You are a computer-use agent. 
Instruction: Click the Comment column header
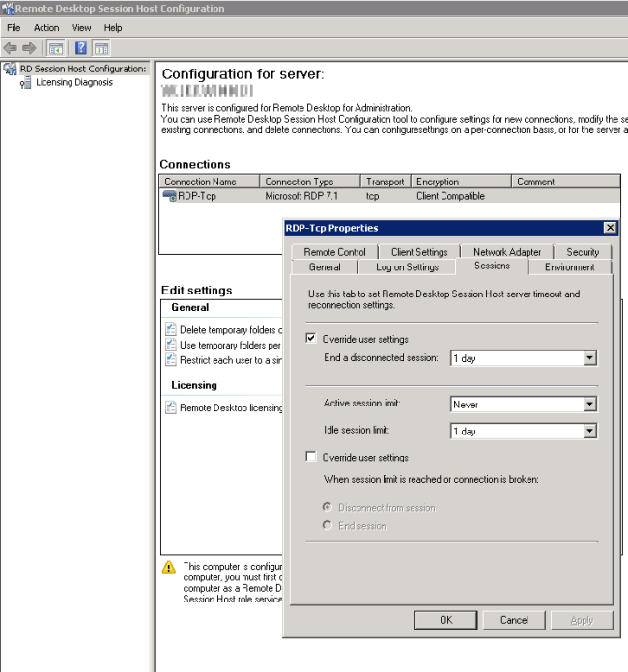point(566,182)
